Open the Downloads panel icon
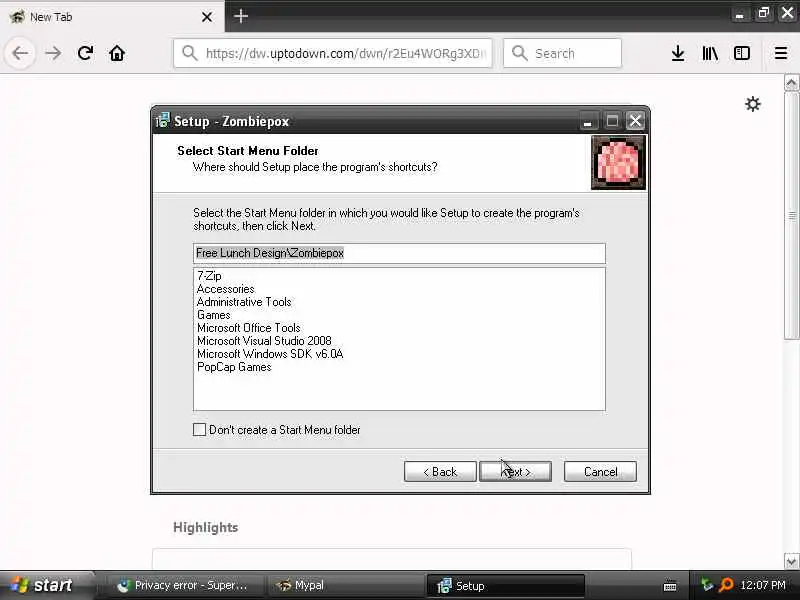Screen dimensions: 800x600 click(x=678, y=53)
